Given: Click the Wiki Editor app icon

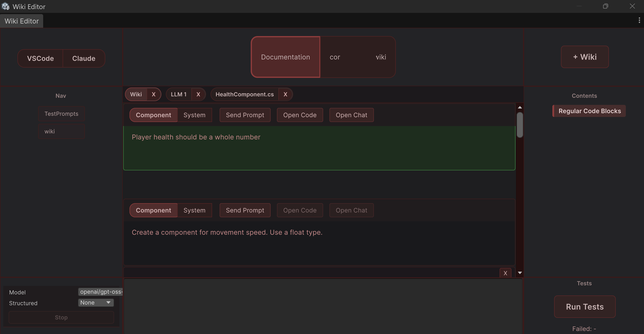Looking at the screenshot, I should 5,6.
